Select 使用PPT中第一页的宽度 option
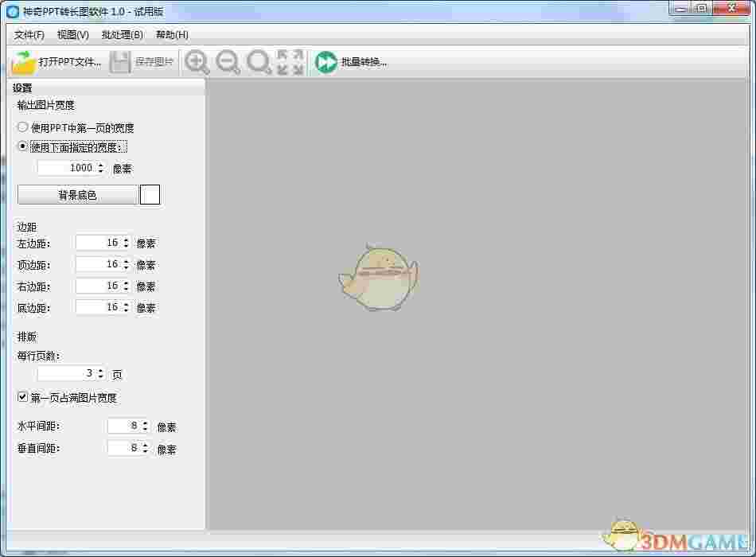The height and width of the screenshot is (557, 756). (22, 127)
